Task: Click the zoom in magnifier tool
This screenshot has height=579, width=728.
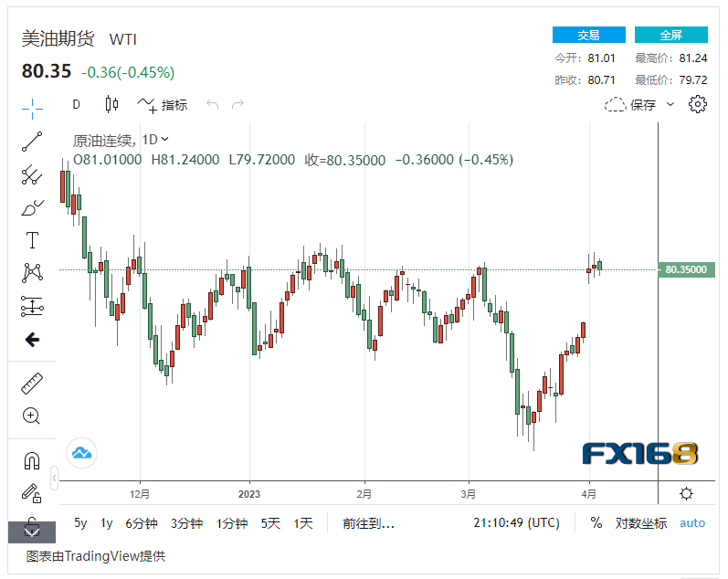Action: pyautogui.click(x=32, y=416)
